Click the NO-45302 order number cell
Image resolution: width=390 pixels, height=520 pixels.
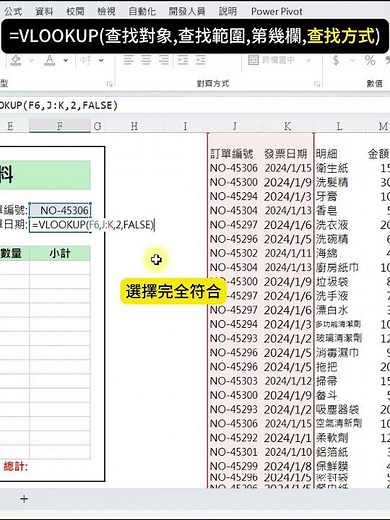[234, 253]
